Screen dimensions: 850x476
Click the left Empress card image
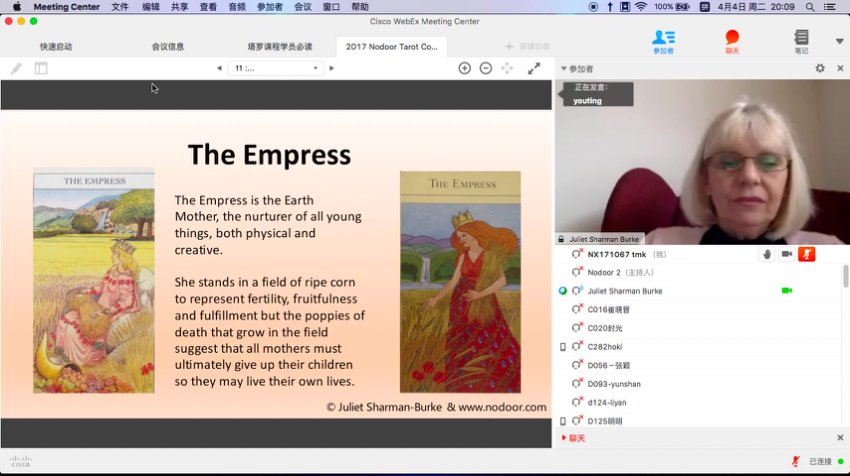point(94,281)
